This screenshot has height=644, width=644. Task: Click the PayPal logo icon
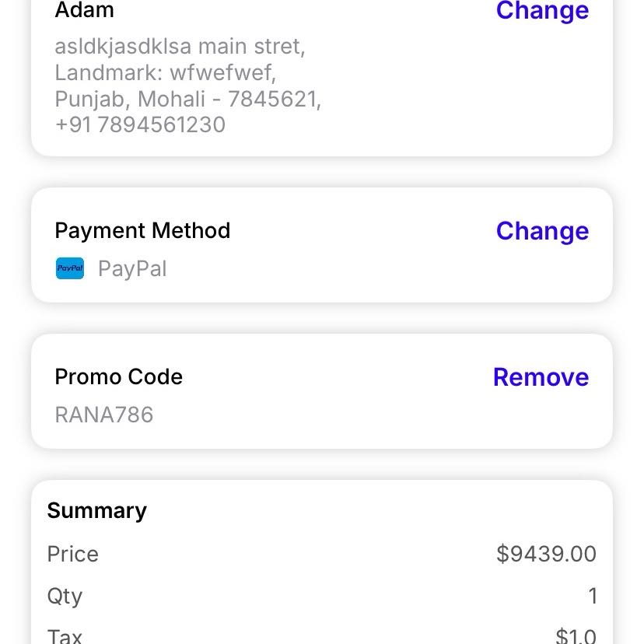coord(70,269)
